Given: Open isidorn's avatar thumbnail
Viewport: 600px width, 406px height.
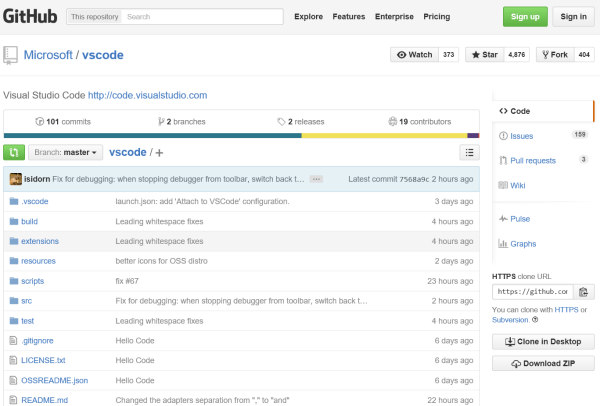Looking at the screenshot, I should click(16, 179).
